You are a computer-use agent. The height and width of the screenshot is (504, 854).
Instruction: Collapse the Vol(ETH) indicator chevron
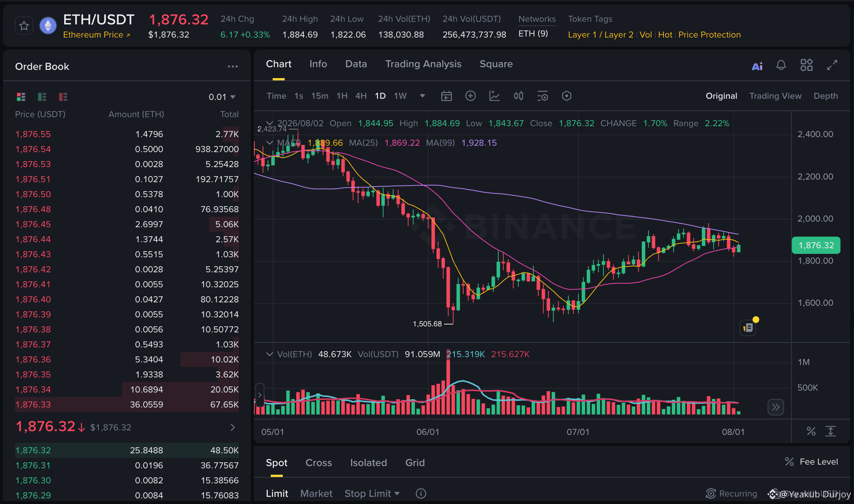tap(269, 354)
